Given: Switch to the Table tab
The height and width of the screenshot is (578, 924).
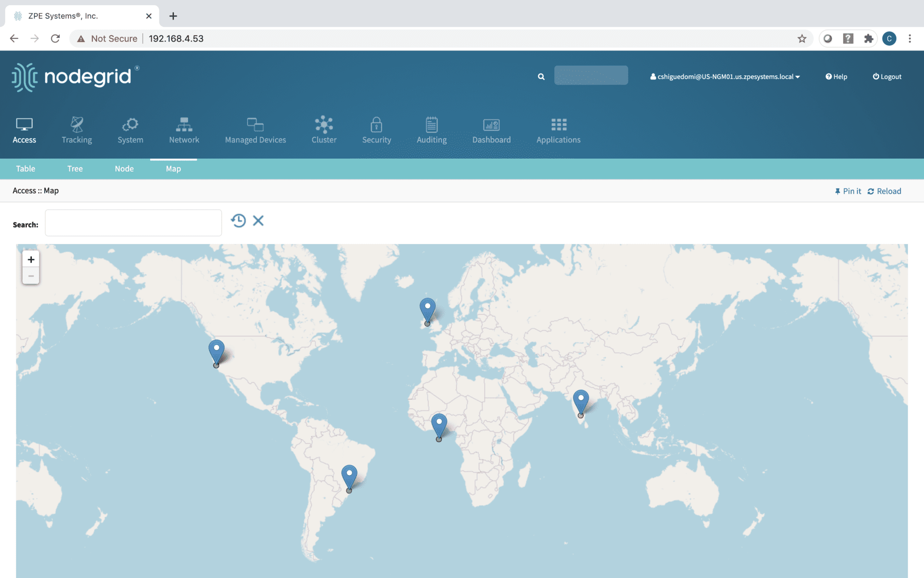Looking at the screenshot, I should click(x=25, y=169).
